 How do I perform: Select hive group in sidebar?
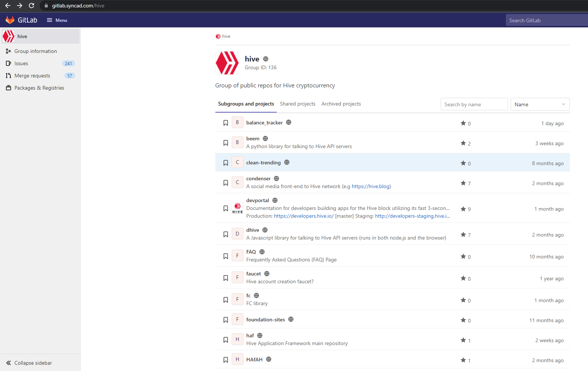pos(40,36)
